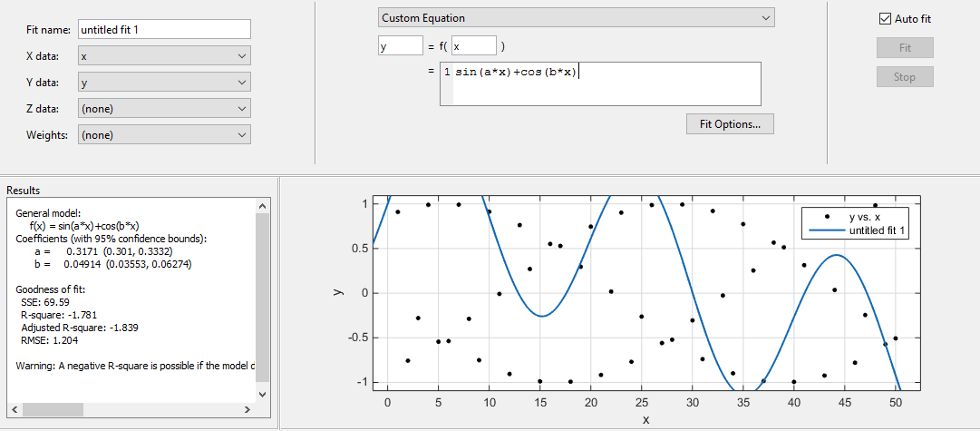
Task: Click the Results scroll down arrow
Action: point(263,394)
